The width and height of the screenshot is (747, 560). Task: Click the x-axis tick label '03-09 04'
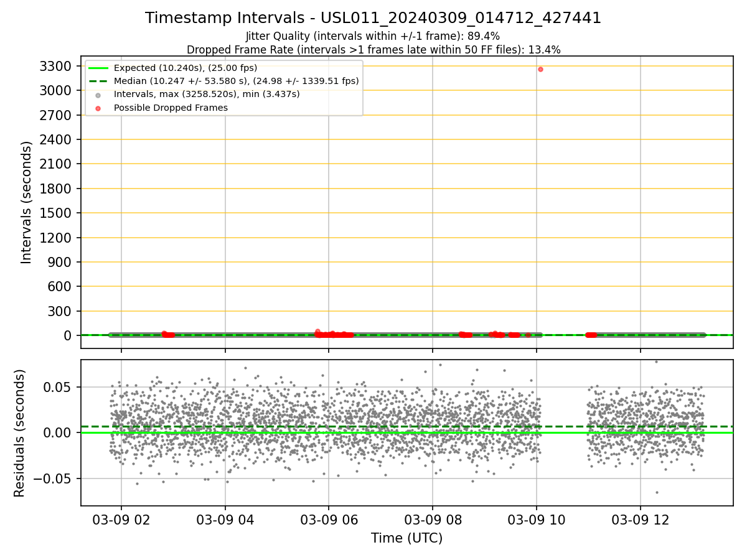click(x=225, y=520)
